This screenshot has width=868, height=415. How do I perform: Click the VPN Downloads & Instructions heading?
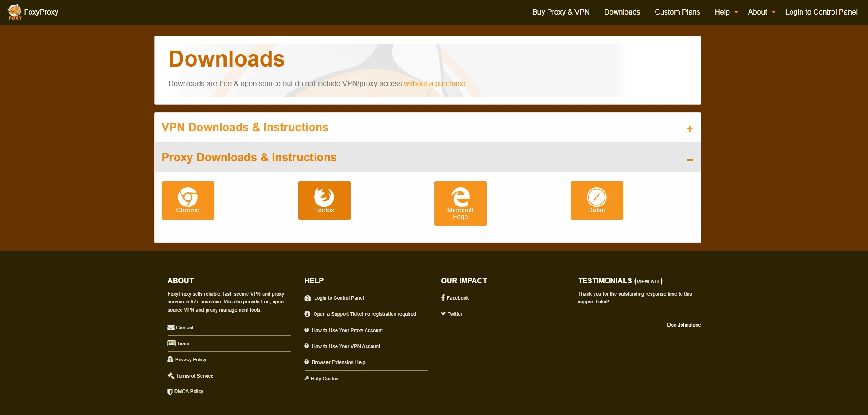click(x=245, y=128)
